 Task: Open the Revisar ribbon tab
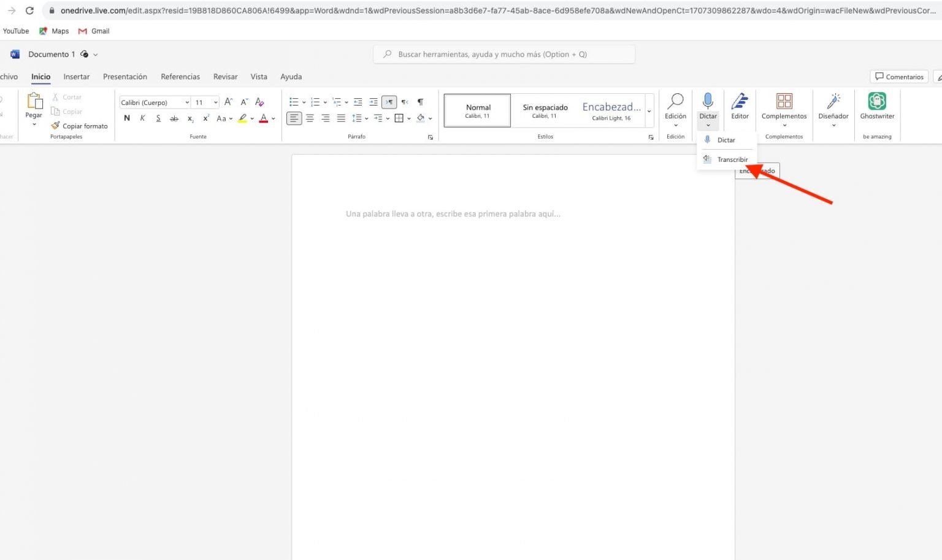coord(225,76)
